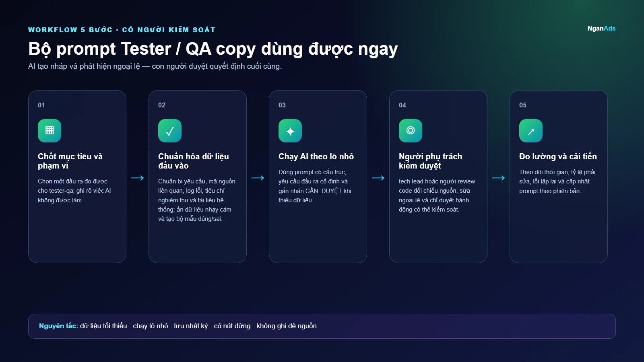Click 'lưu nhật ký' in the principles bar
Screen dimensions: 644x362
(x=191, y=326)
